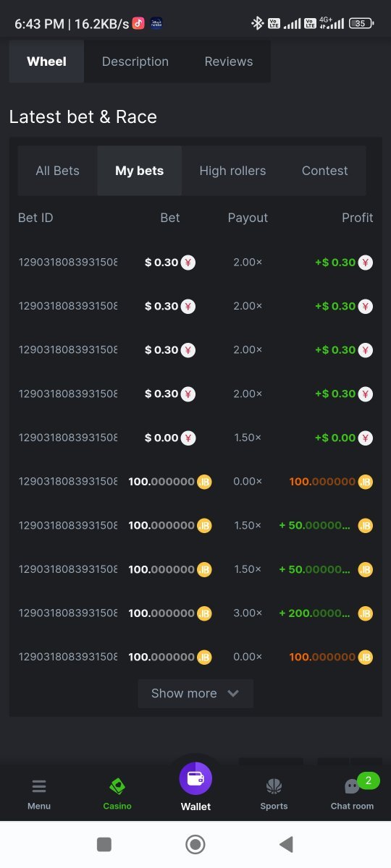The width and height of the screenshot is (391, 868).
Task: Open the Bet ID with 3.00× payout
Action: pyautogui.click(x=68, y=613)
